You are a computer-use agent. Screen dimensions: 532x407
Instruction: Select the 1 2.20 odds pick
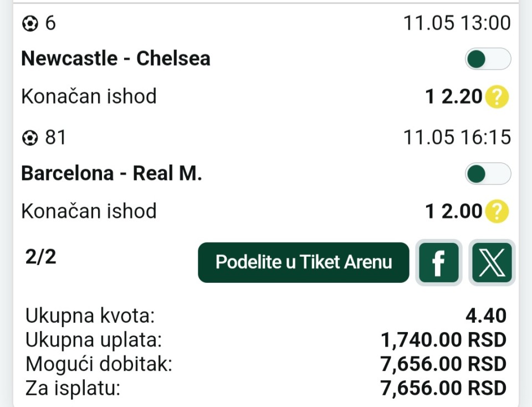(x=454, y=96)
